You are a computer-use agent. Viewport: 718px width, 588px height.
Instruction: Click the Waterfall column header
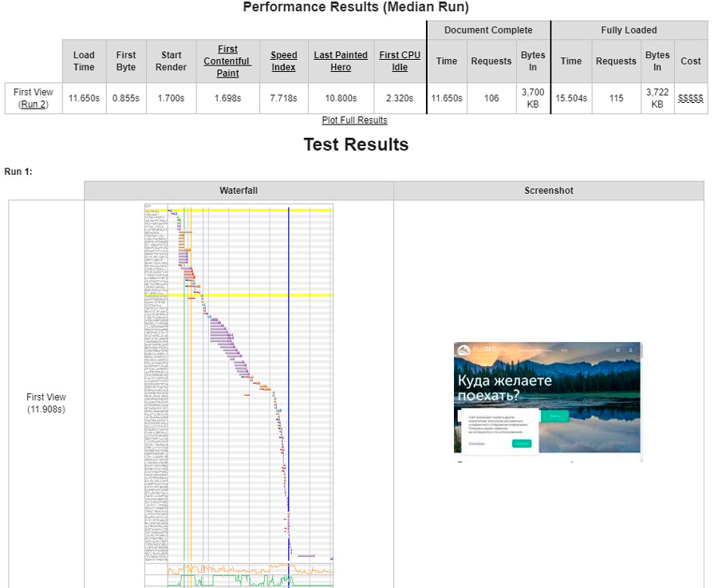(239, 191)
